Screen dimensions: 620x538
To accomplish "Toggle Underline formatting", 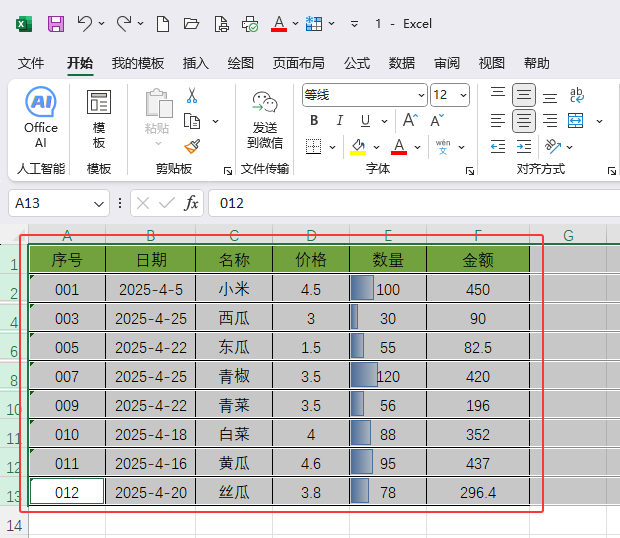I will (x=365, y=120).
